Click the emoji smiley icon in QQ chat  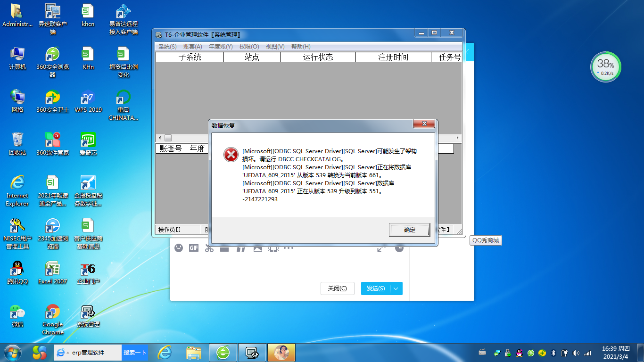point(179,248)
